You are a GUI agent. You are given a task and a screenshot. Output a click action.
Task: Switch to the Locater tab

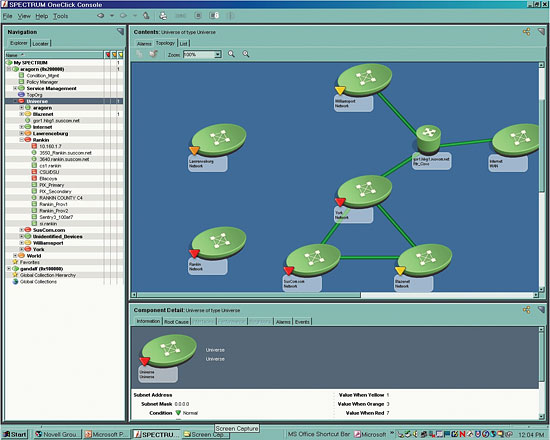coord(41,44)
